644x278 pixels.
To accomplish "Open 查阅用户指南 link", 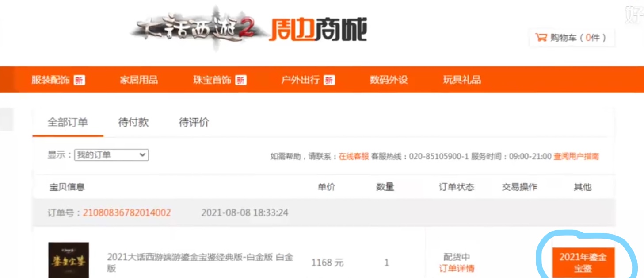I will 576,156.
